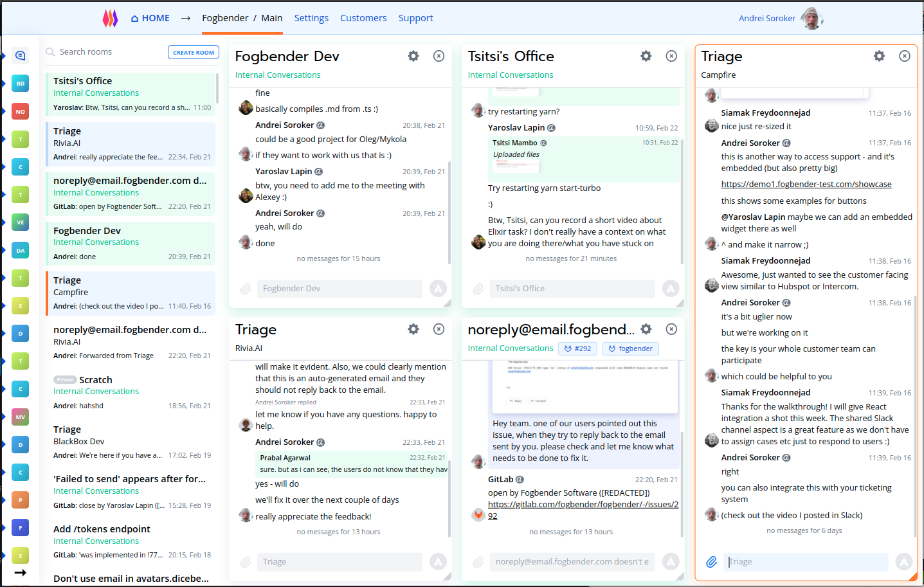Click Fogbender Dev pane scrollbar
The height and width of the screenshot is (587, 924).
pyautogui.click(x=449, y=212)
